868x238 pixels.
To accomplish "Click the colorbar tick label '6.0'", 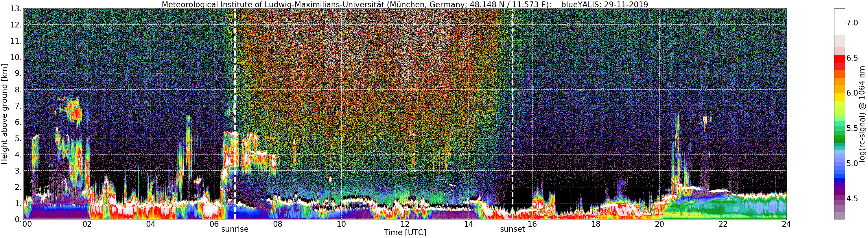I will 852,93.
